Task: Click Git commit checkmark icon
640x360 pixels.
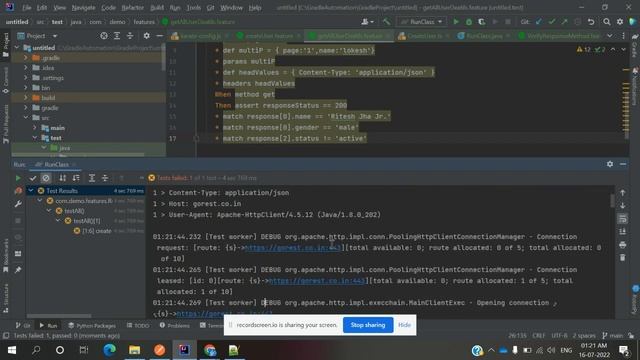Action: [x=552, y=22]
